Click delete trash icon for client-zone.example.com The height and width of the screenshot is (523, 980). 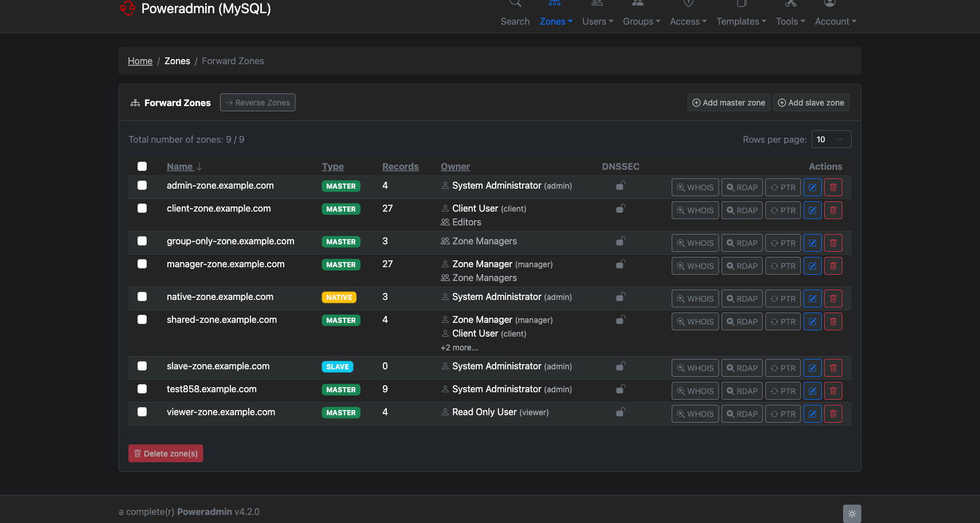pyautogui.click(x=833, y=210)
